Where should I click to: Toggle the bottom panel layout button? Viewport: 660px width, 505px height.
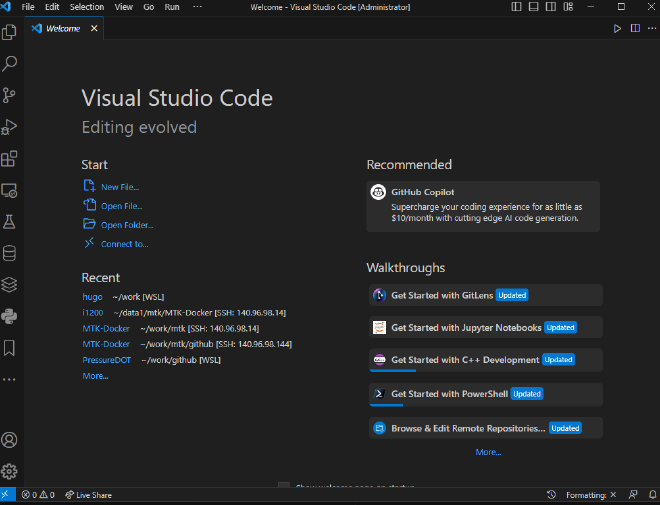pyautogui.click(x=533, y=7)
